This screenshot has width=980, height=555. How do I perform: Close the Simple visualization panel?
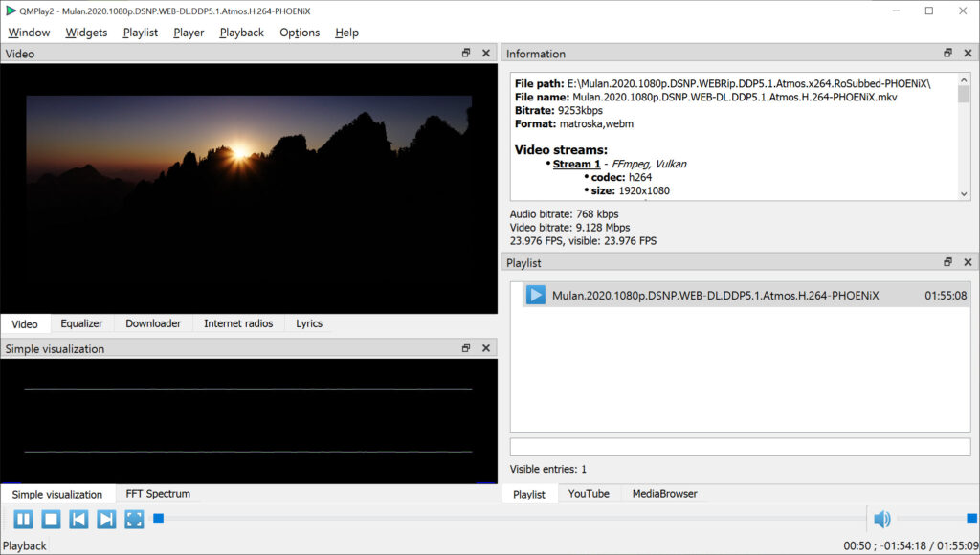point(485,348)
